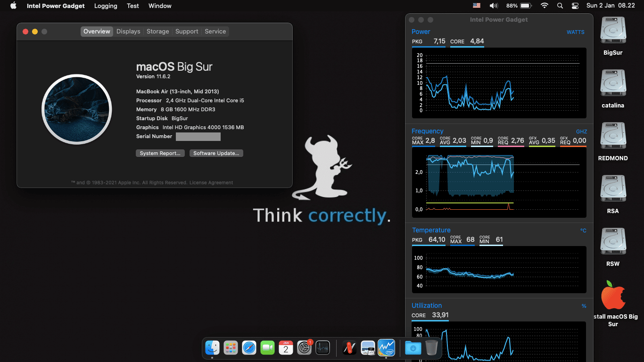This screenshot has width=644, height=362.
Task: Open the License Agreement link
Action: coord(211,182)
